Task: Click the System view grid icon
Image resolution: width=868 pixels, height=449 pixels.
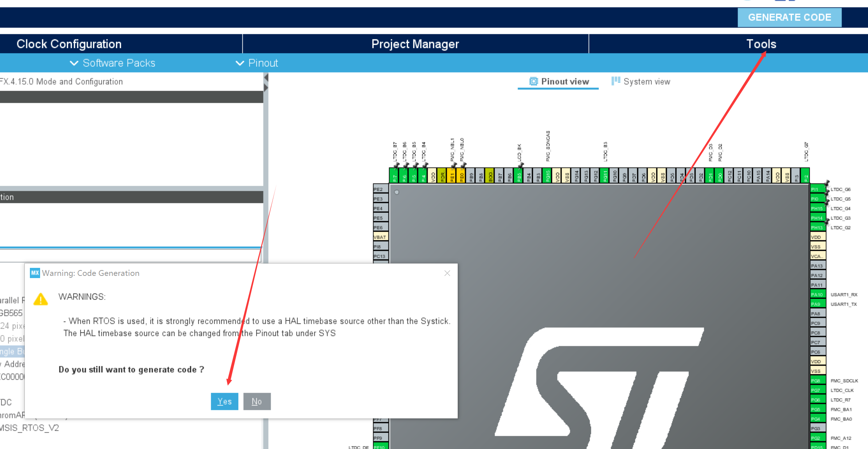Action: coord(615,81)
